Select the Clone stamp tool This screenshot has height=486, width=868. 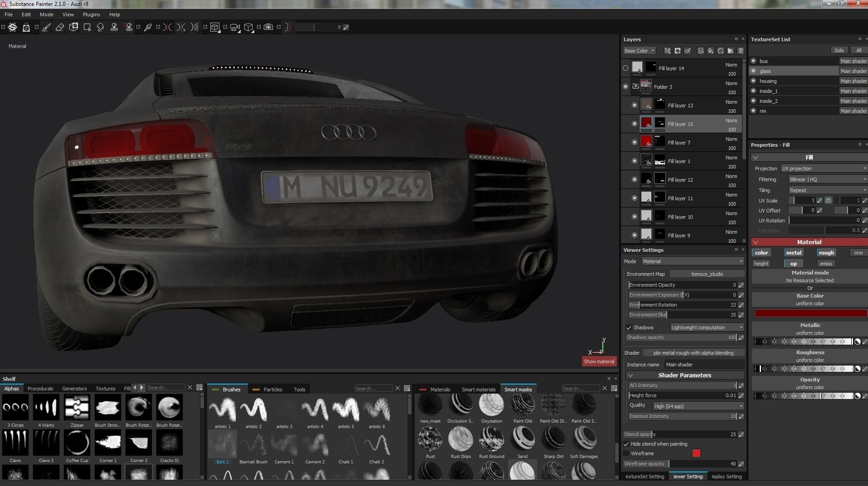(x=114, y=27)
